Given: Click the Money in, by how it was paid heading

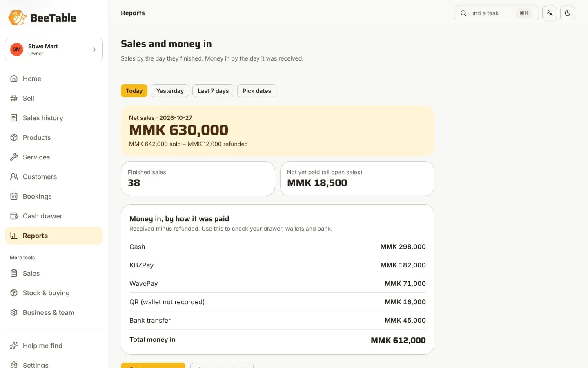Looking at the screenshot, I should (x=179, y=219).
